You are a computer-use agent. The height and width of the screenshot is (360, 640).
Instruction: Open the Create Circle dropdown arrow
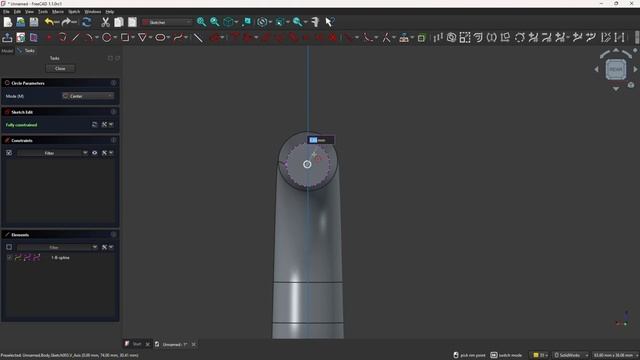coord(115,38)
